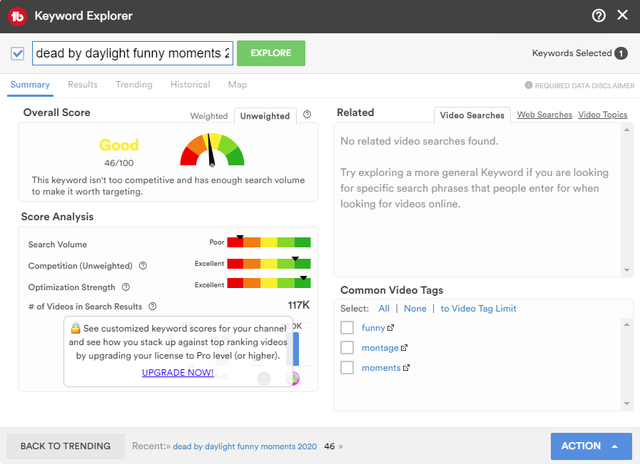Focus the keyword search input field

pyautogui.click(x=133, y=53)
